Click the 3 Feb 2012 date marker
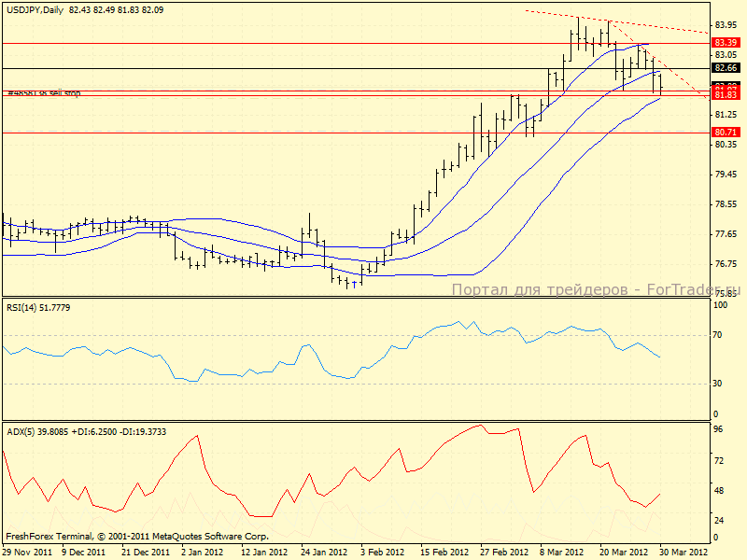Screen dimensions: 747x560 pos(381,553)
